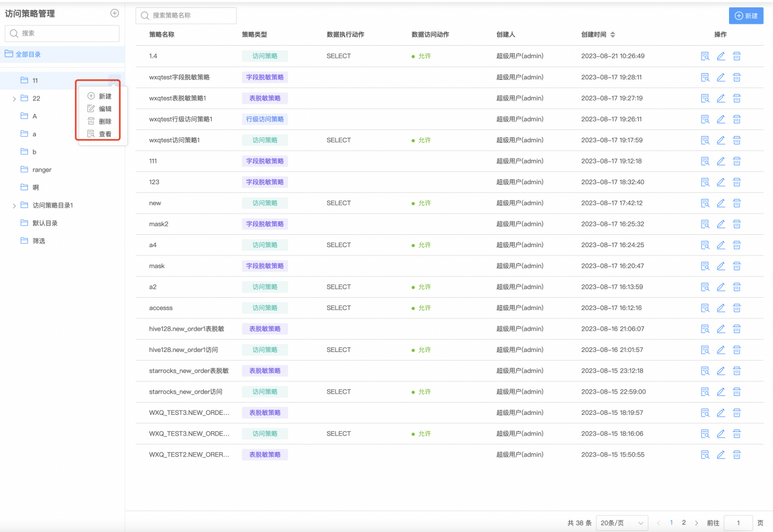Screen dimensions: 773x532
Task: Expand the 访问策略目录1 directory node
Action: [14, 206]
